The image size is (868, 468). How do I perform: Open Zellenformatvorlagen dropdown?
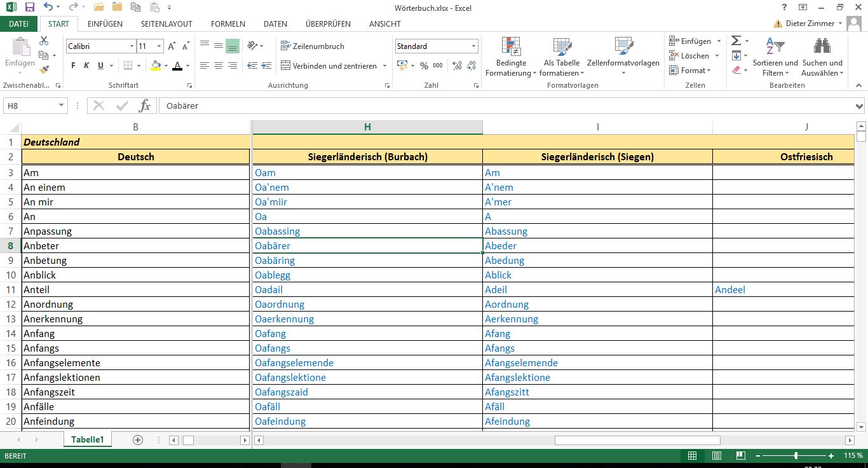623,57
